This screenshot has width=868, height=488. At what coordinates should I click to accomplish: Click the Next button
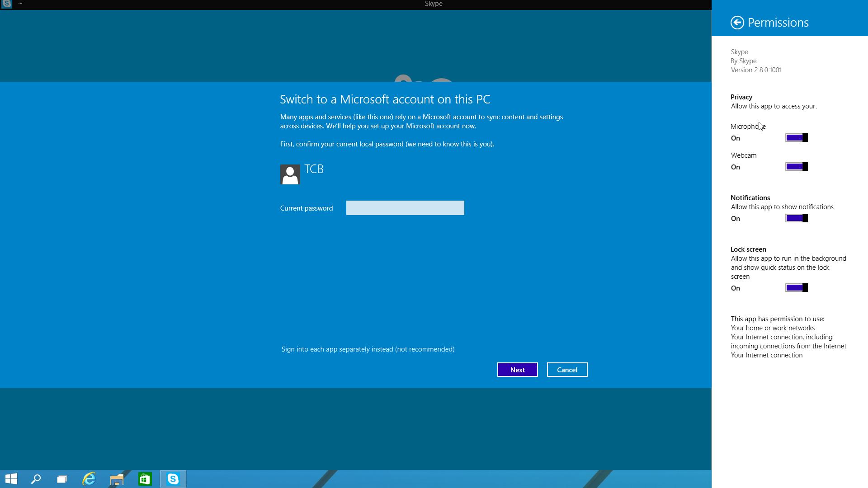coord(518,370)
